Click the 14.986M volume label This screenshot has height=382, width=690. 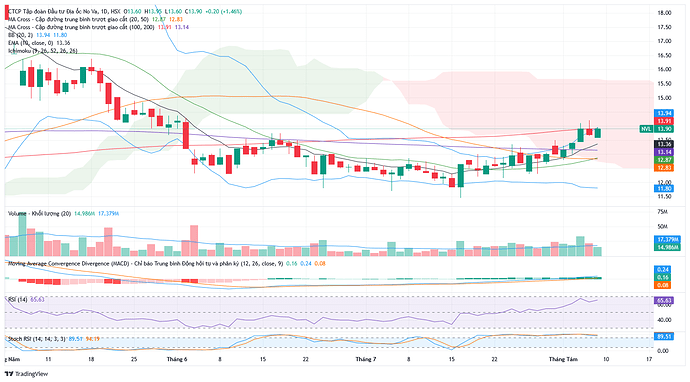click(667, 247)
